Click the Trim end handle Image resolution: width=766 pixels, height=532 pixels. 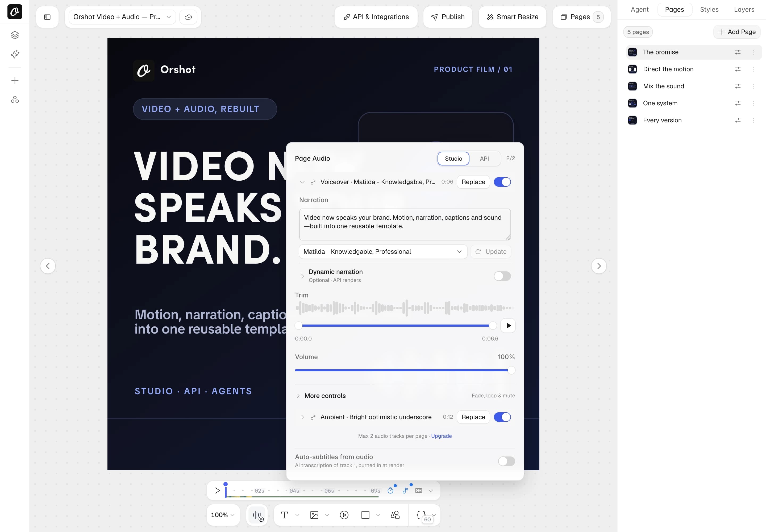493,326
